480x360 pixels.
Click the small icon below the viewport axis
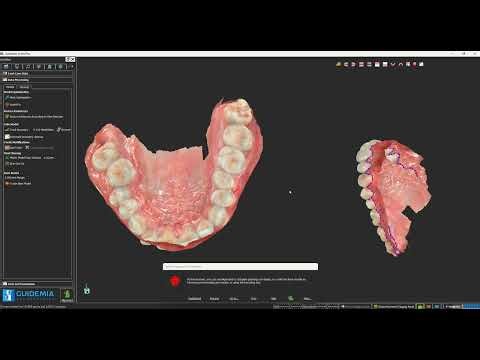(x=87, y=291)
